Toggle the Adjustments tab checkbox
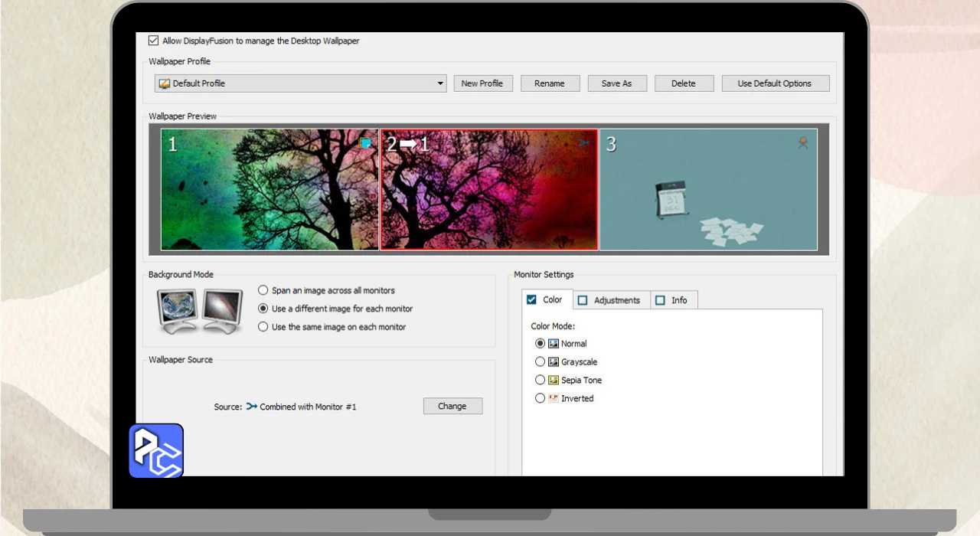The image size is (980, 536). [583, 300]
